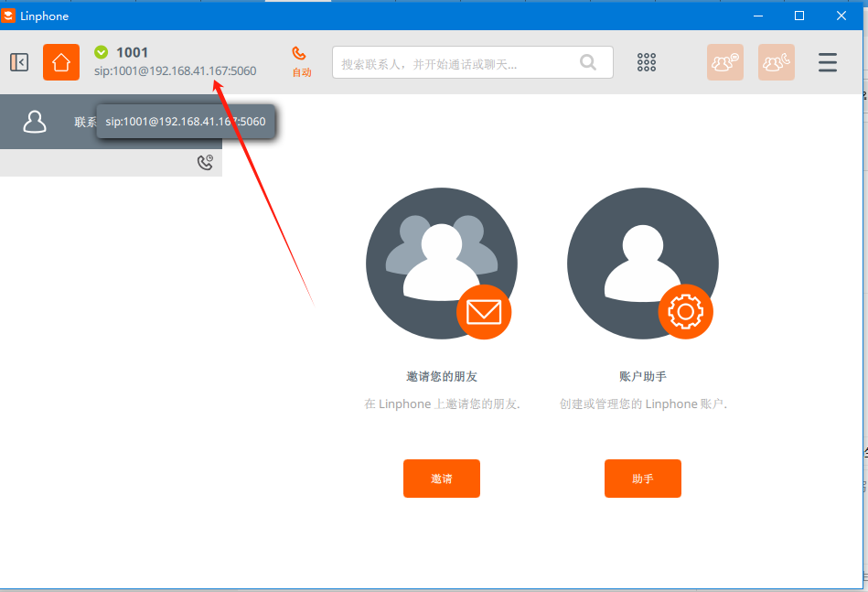
Task: Start a conference call icon button
Action: (777, 62)
